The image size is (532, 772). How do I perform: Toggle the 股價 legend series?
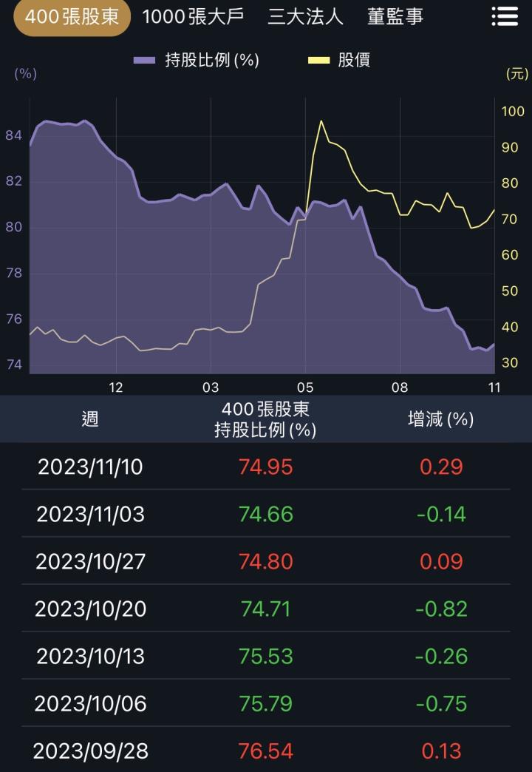coord(354,60)
